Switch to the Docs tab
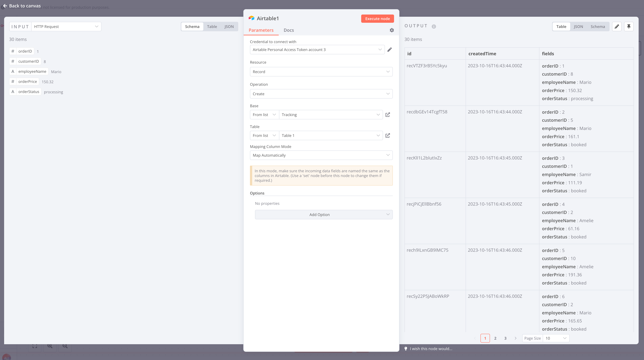This screenshot has height=360, width=644. click(289, 30)
